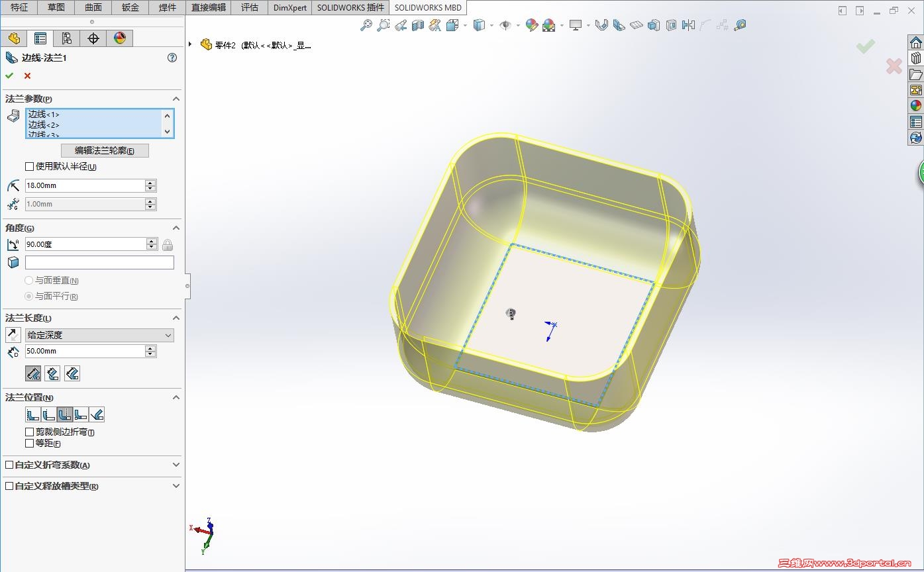Expand the 零件2 flyout tree node

[191, 44]
